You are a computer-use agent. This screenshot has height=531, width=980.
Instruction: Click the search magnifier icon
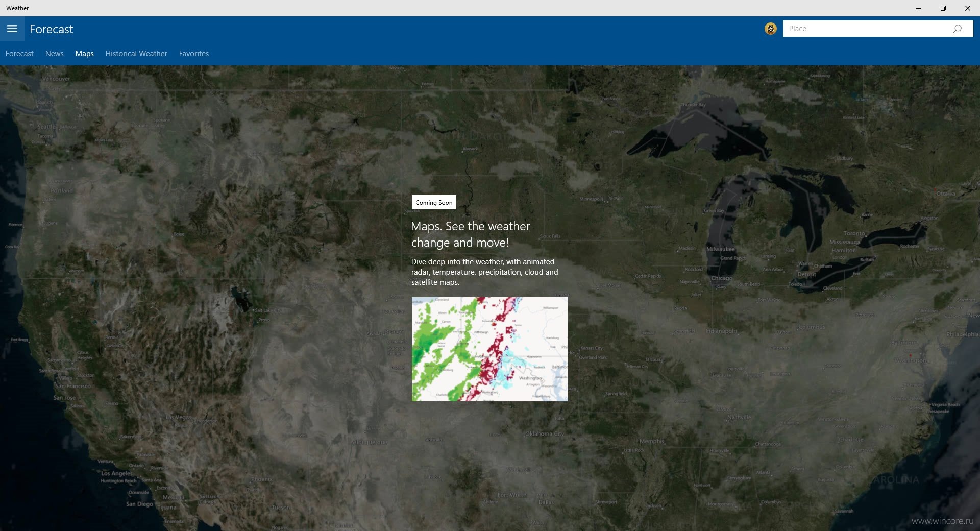pos(957,29)
